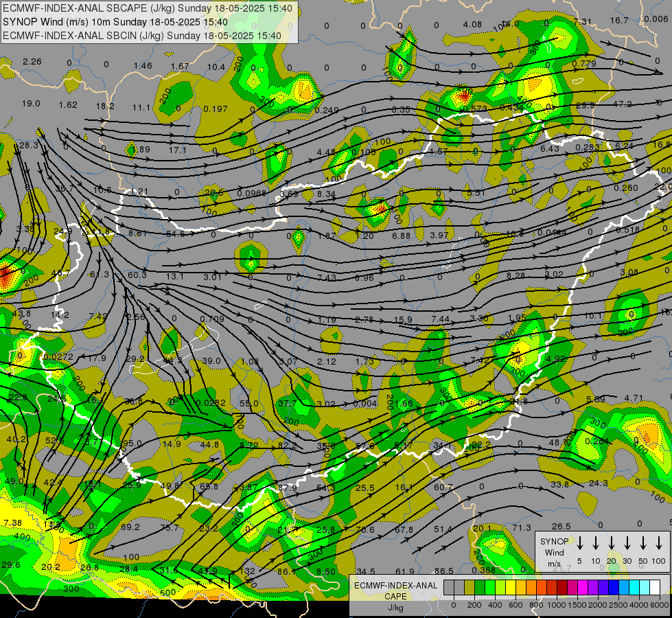Click the station value 16.7
672x618 pixels.
(x=619, y=21)
